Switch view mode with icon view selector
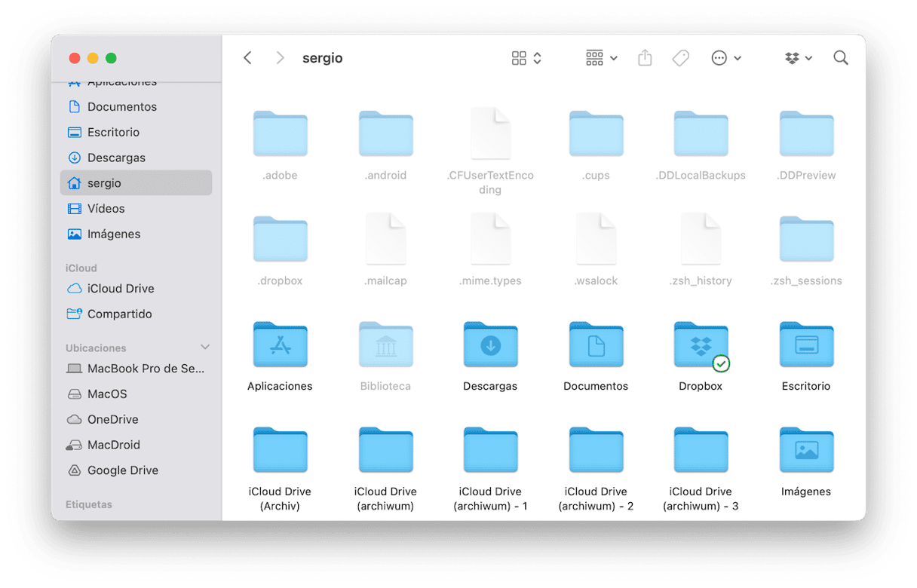Screen dimensions: 917x588 coord(526,58)
